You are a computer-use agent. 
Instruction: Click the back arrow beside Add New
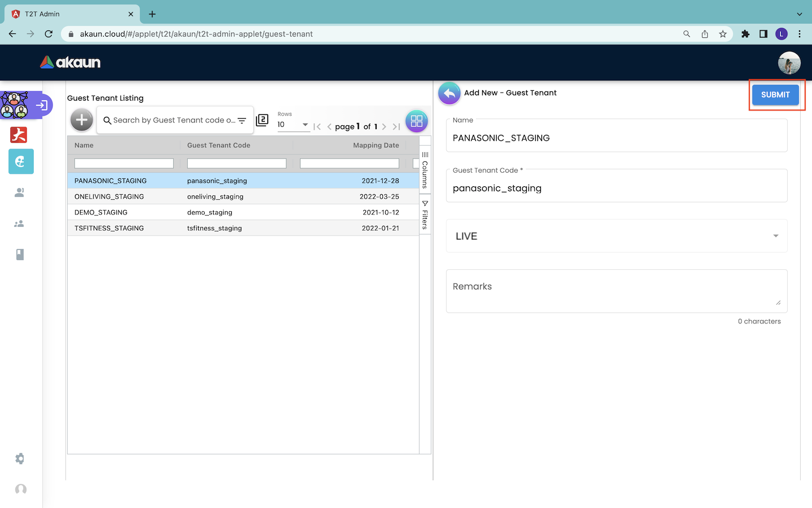click(x=449, y=93)
